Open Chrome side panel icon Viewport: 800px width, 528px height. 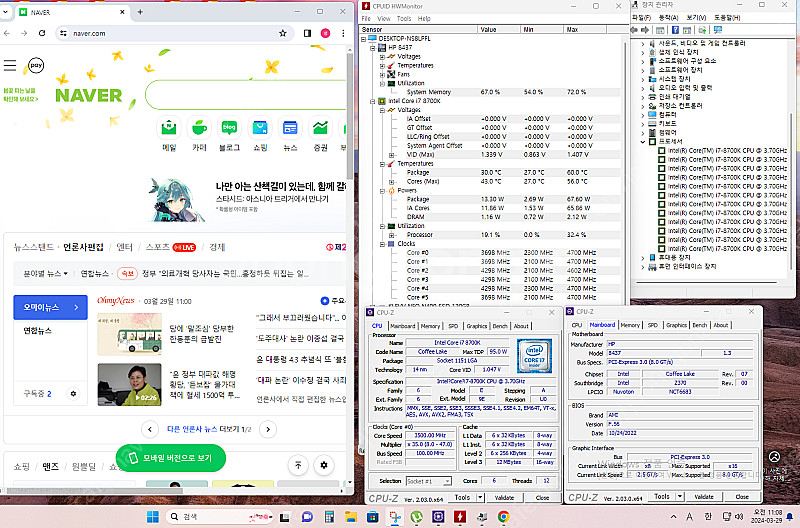[307, 33]
